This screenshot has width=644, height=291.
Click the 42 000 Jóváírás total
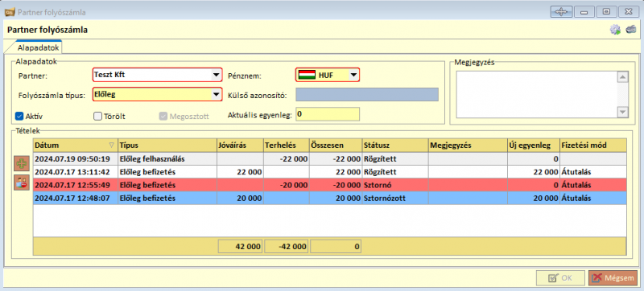(x=240, y=247)
